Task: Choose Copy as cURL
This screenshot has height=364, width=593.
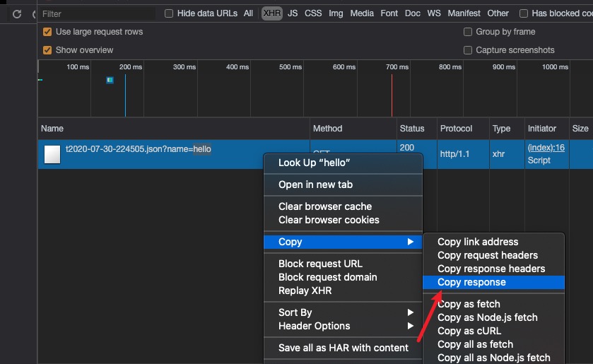Action: pos(493,331)
